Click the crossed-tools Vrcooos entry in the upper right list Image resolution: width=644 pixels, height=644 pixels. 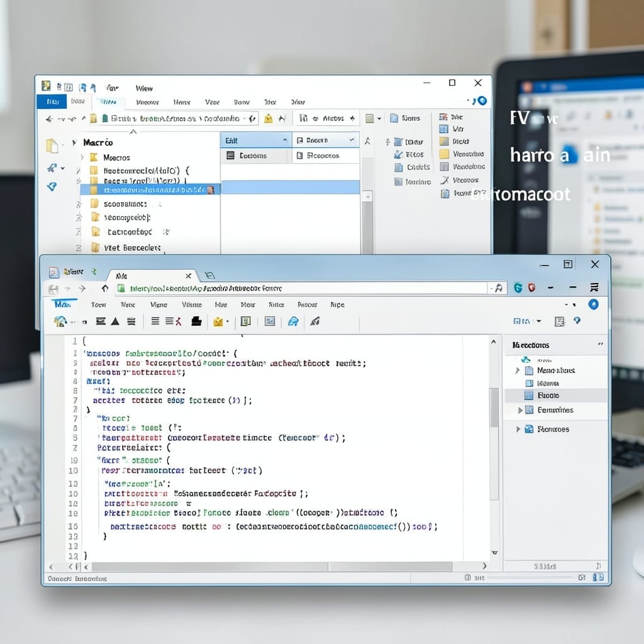tap(459, 180)
